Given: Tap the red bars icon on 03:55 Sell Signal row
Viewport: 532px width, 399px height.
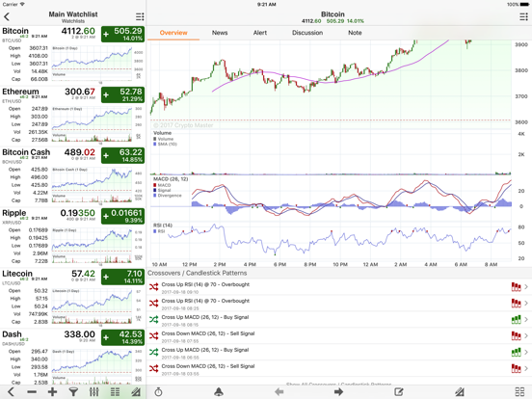Looking at the screenshot, I should pyautogui.click(x=516, y=368).
